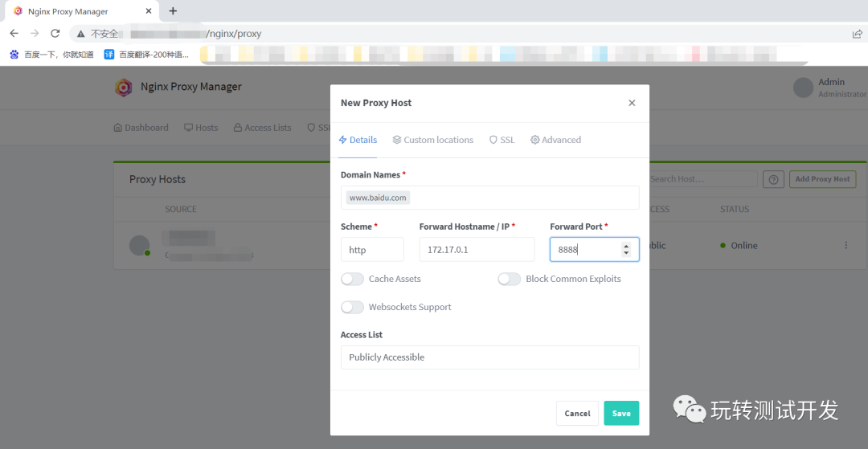Close the Nginx Proxy Manager browser tab
This screenshot has width=868, height=449.
[149, 11]
